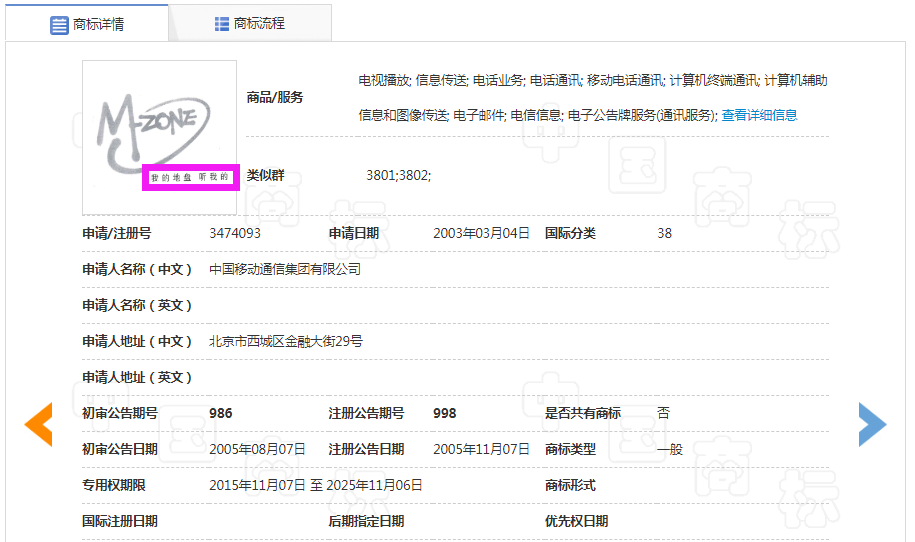Viewport: 915px width, 542px height.
Task: Click the international class value 38
Action: click(664, 233)
